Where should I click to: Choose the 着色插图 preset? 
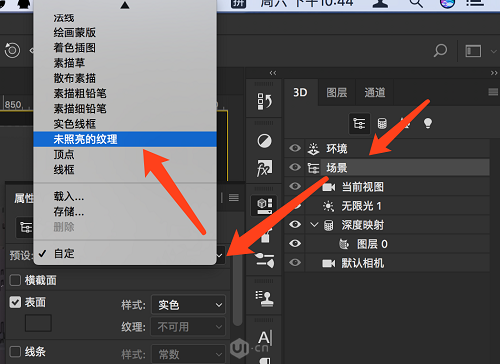click(125, 48)
